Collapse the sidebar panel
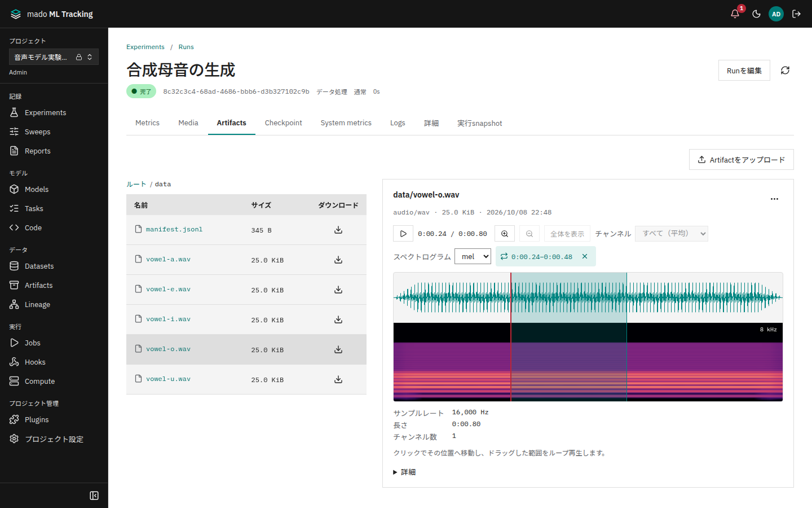The width and height of the screenshot is (812, 508). [x=94, y=496]
